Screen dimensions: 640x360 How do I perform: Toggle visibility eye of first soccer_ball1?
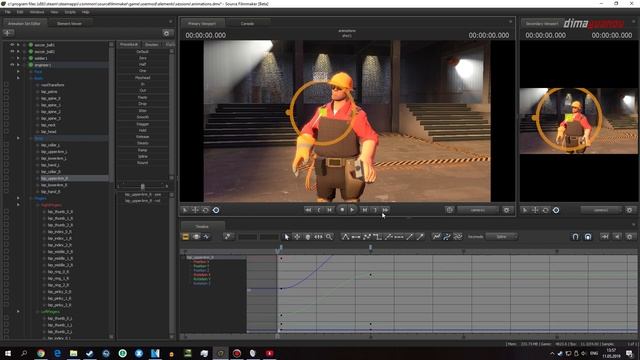click(x=12, y=45)
